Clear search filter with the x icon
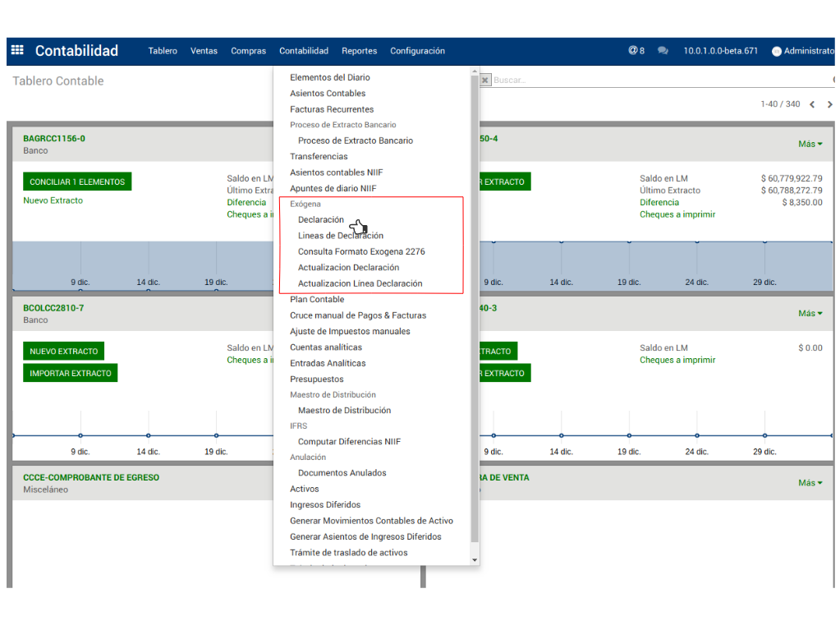This screenshot has width=840, height=630. click(485, 80)
